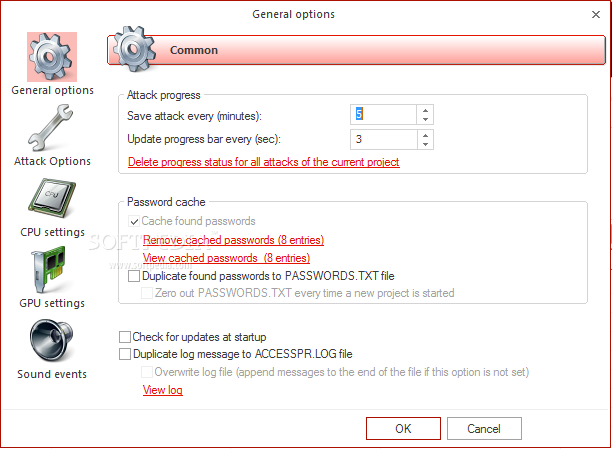Open GPU settings card icon

[48, 269]
